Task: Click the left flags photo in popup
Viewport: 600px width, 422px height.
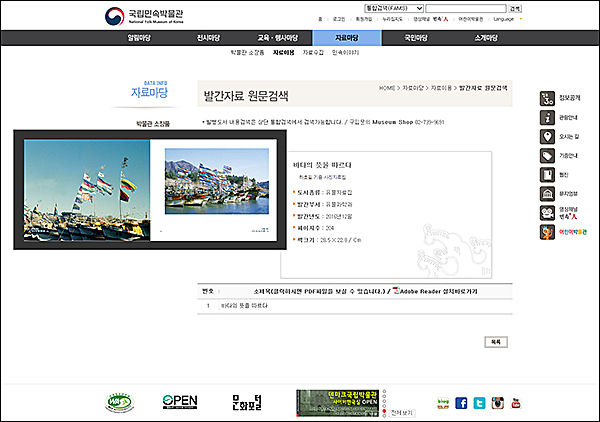Action: pyautogui.click(x=87, y=190)
